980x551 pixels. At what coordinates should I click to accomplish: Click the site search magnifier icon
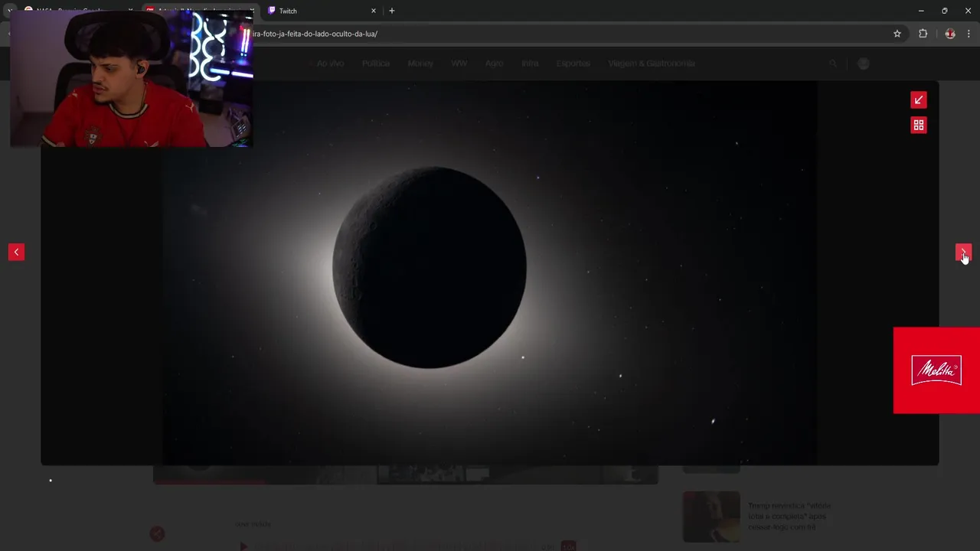tap(833, 64)
